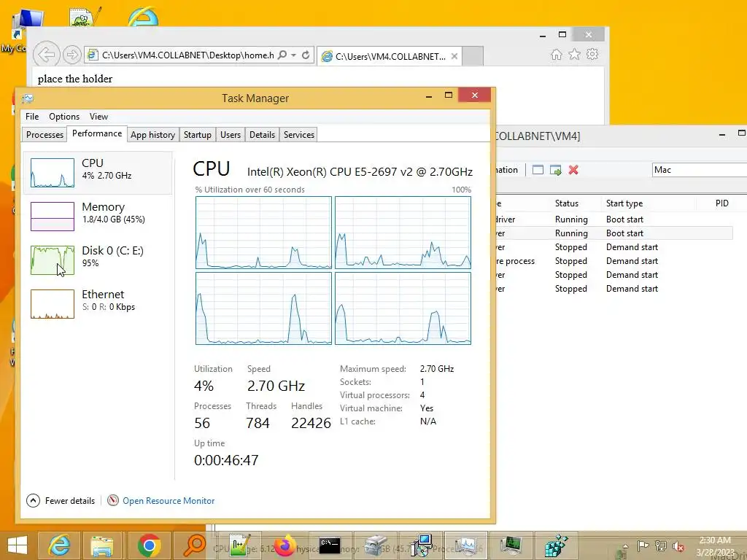Click the red X delete icon in toolbar

(573, 169)
